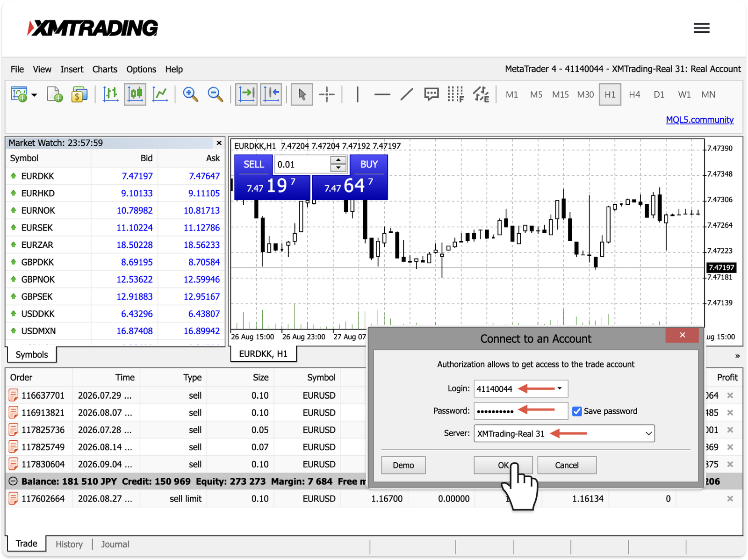Click the New Chart toolbar icon

(x=19, y=94)
